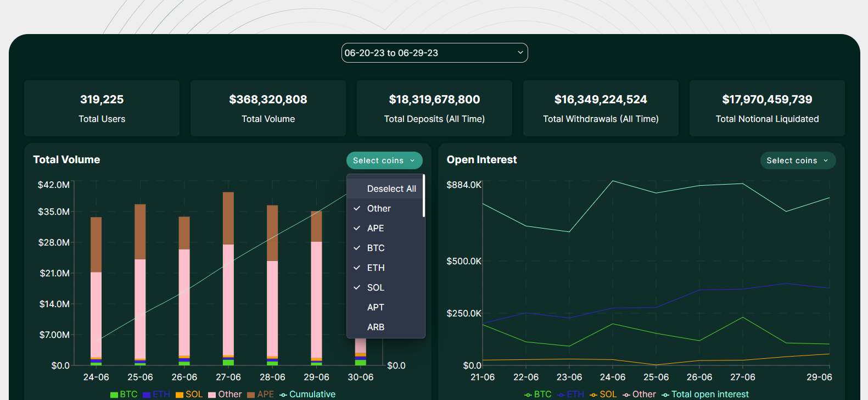Click the $884.0K axis label
The width and height of the screenshot is (868, 400).
coord(464,185)
